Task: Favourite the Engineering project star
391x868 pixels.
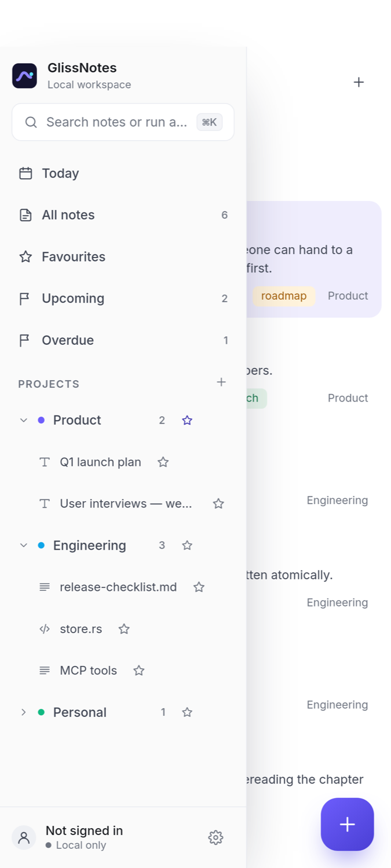Action: [187, 545]
